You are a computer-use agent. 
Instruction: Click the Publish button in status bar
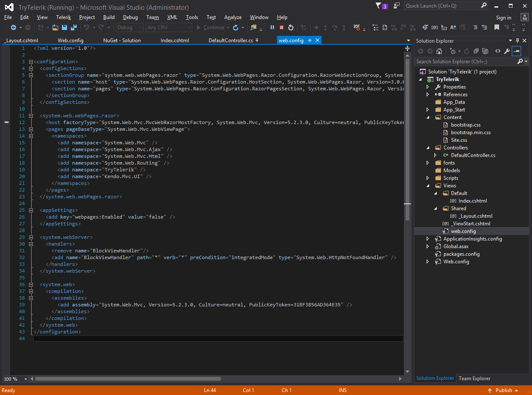tap(504, 390)
